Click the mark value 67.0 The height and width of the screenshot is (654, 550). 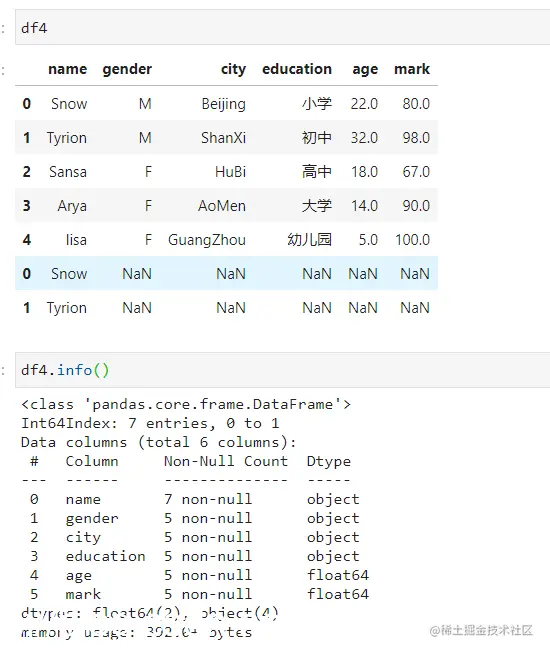[x=416, y=171]
